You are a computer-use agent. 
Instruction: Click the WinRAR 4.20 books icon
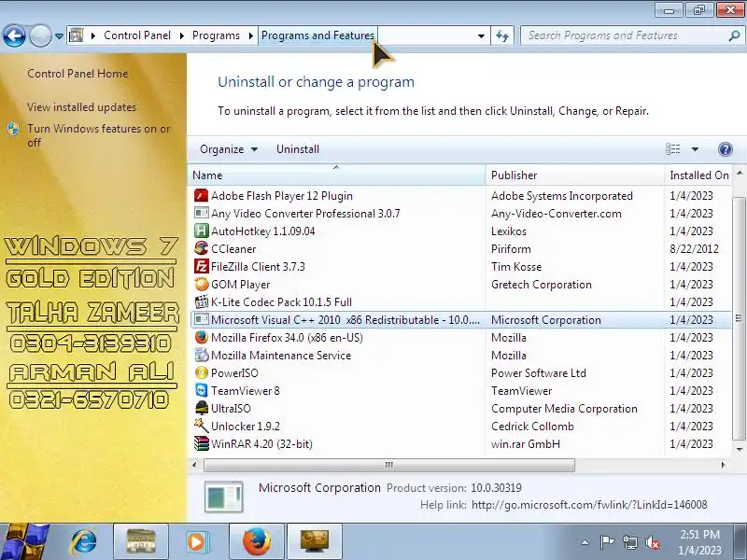pos(202,444)
